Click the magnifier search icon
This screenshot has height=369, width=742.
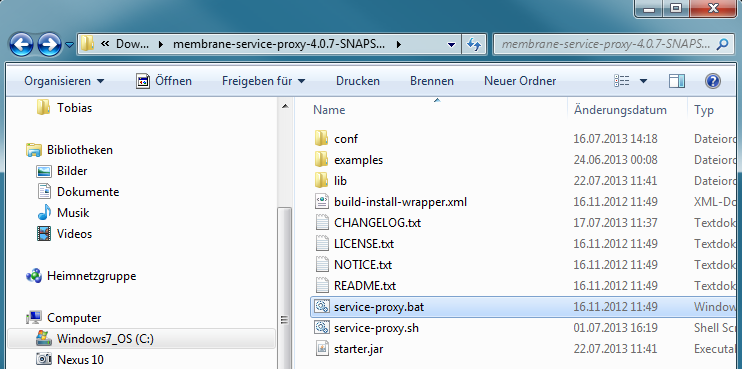722,44
